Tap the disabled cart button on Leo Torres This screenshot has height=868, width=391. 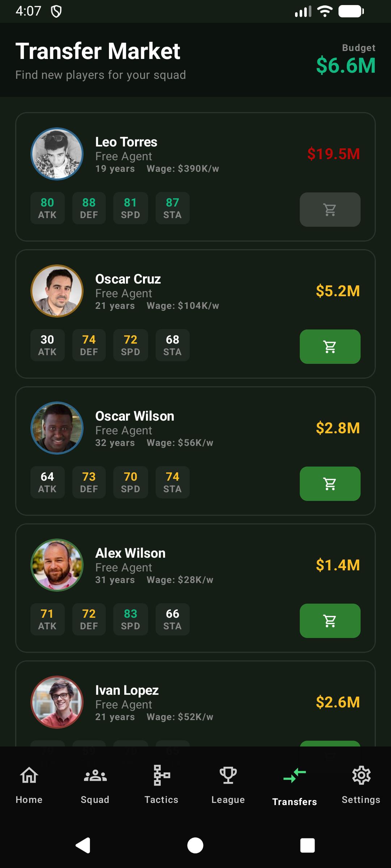tap(330, 210)
